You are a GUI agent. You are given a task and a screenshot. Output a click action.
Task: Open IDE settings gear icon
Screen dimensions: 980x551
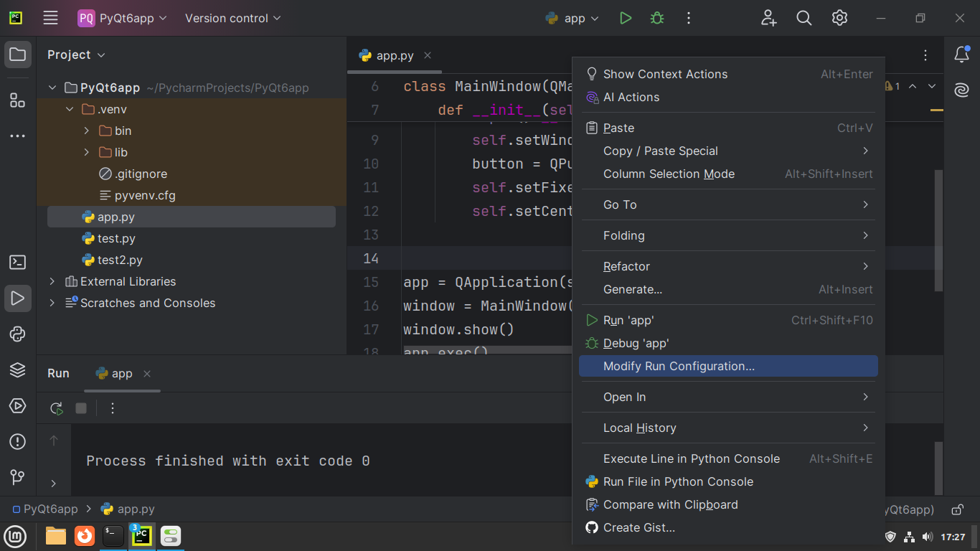(x=839, y=18)
